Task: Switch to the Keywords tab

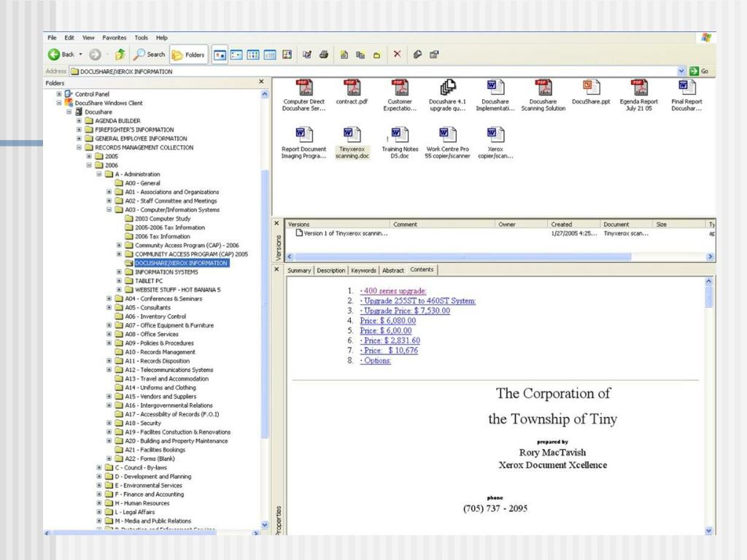Action: click(x=363, y=271)
